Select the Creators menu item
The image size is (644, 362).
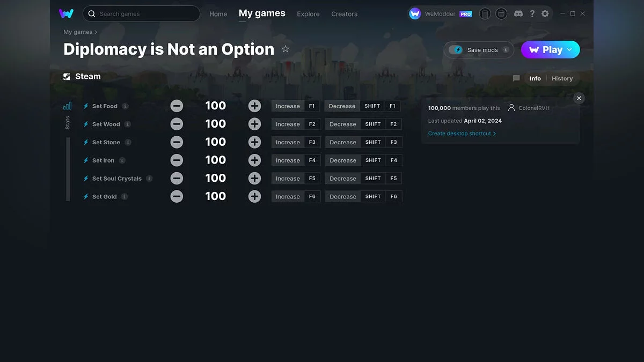coord(344,14)
